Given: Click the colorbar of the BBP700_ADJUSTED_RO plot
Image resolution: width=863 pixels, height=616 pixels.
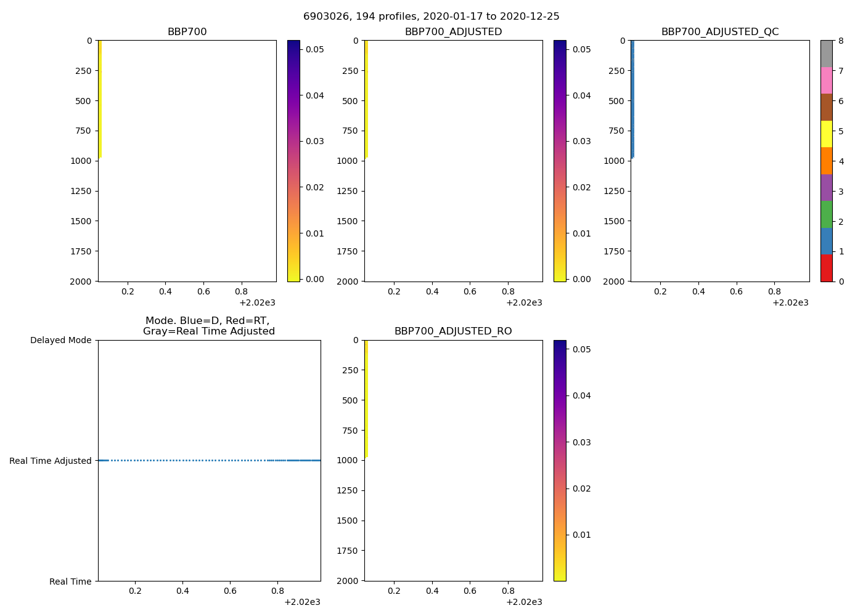Looking at the screenshot, I should pyautogui.click(x=560, y=460).
